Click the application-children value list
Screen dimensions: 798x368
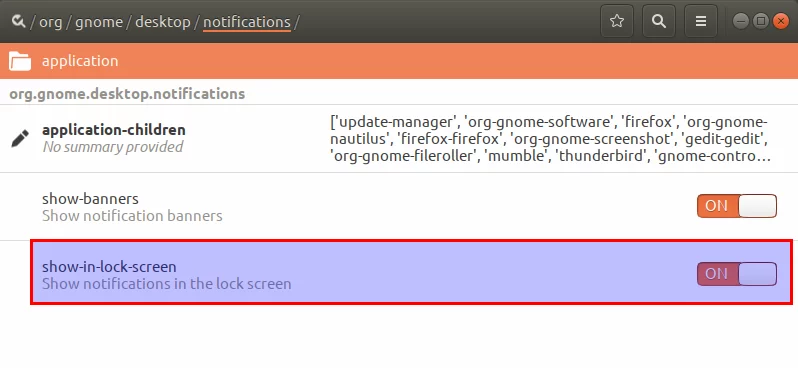[550, 139]
